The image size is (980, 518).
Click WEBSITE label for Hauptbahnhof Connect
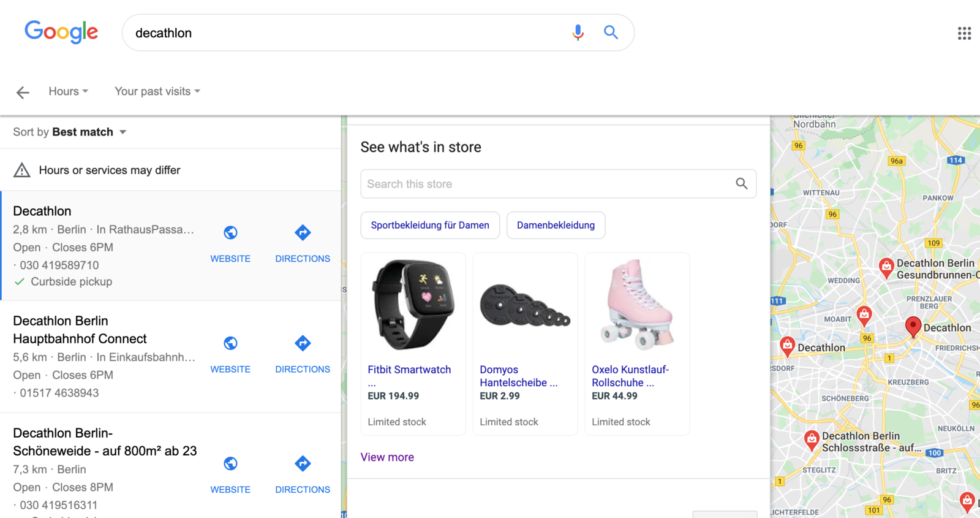(230, 369)
